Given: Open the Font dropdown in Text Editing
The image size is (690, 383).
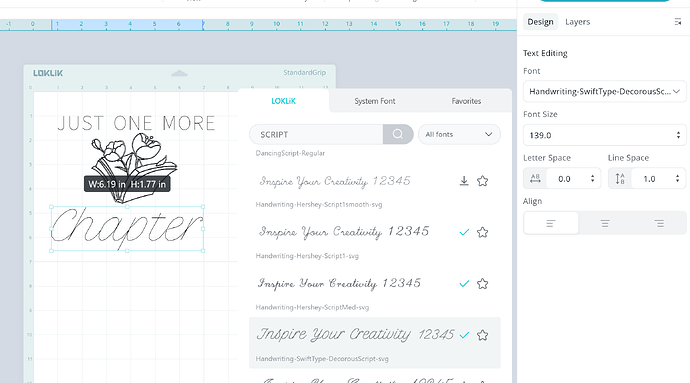Looking at the screenshot, I should coord(605,92).
